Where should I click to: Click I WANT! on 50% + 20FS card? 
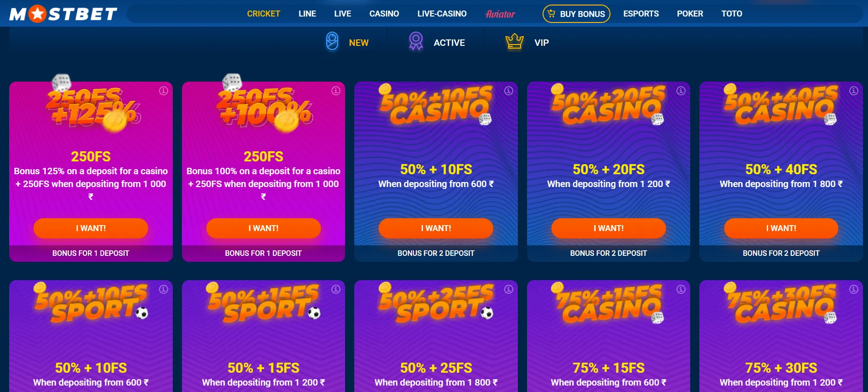609,228
